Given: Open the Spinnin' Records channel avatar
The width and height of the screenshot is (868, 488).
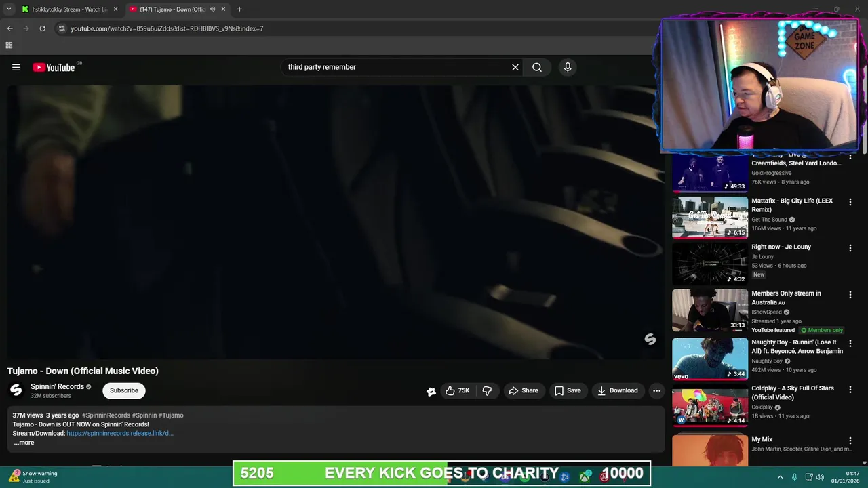Looking at the screenshot, I should (16, 390).
